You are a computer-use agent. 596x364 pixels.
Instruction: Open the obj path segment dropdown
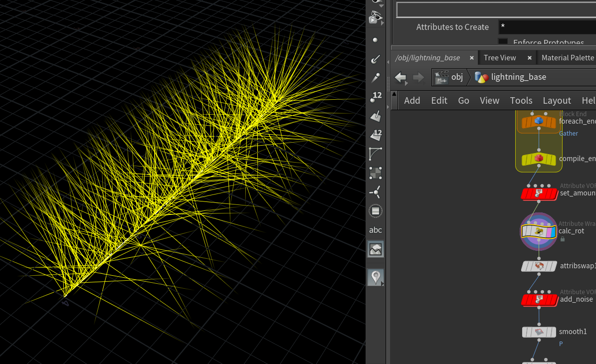point(450,77)
